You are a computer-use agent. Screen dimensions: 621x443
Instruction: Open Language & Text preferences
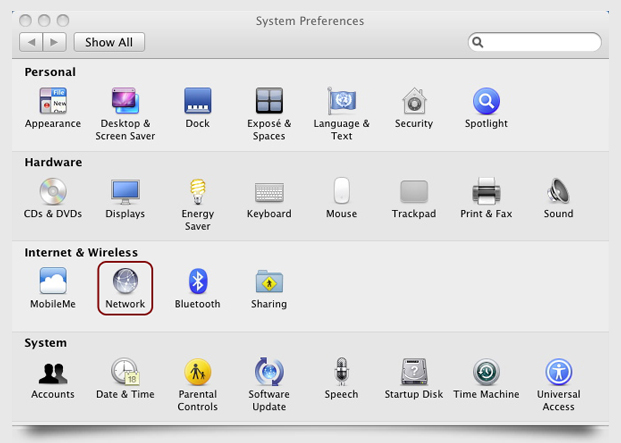[x=341, y=114]
